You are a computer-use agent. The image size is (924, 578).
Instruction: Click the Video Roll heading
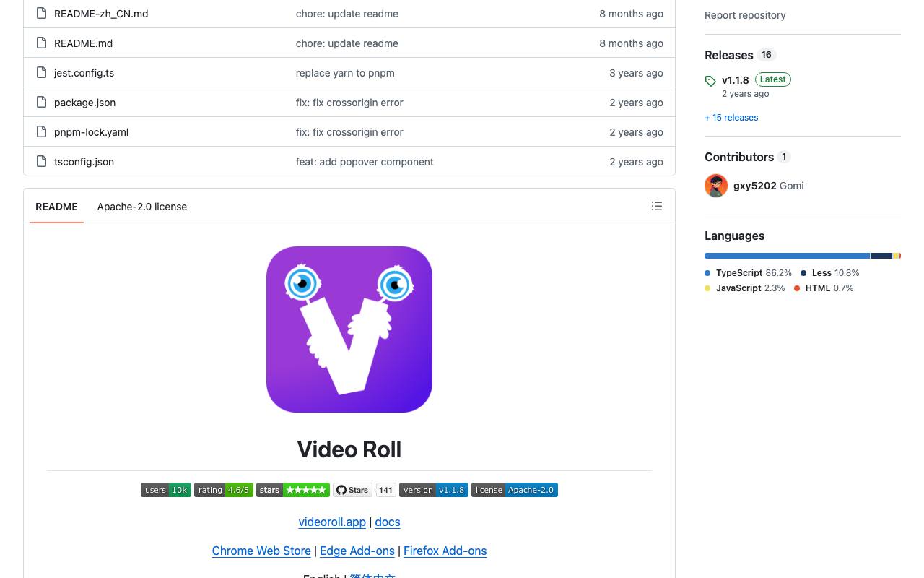tap(349, 449)
